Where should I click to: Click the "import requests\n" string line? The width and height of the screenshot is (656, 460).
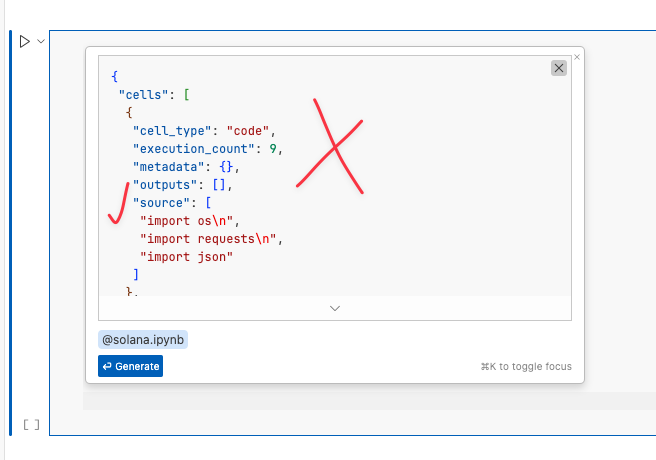[211, 239]
